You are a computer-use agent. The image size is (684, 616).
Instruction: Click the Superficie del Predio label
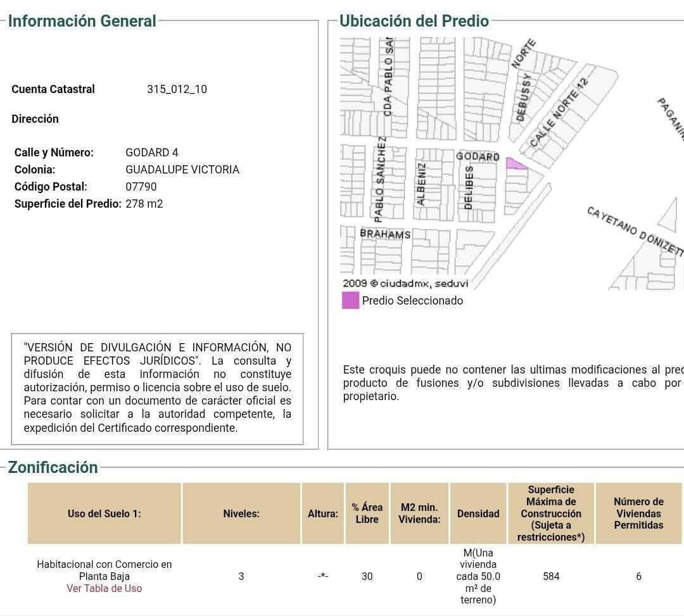pos(68,204)
